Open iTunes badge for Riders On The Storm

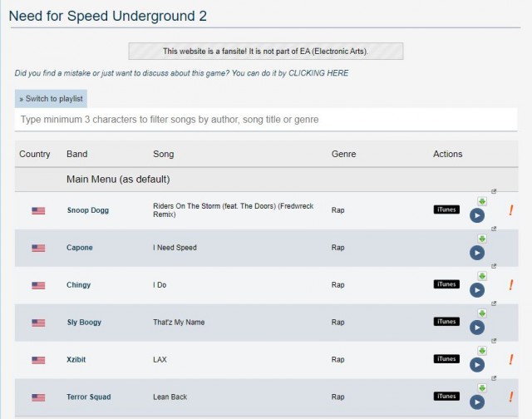[x=446, y=209]
